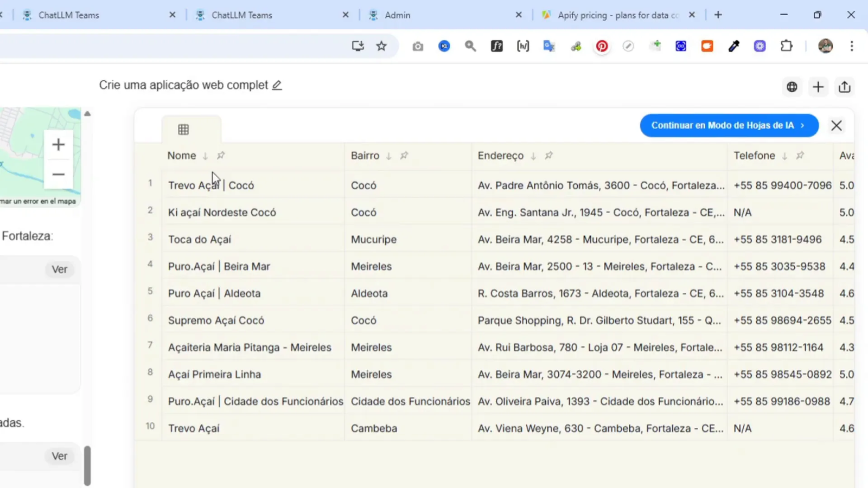Click the globe icon near the top right

tap(792, 87)
